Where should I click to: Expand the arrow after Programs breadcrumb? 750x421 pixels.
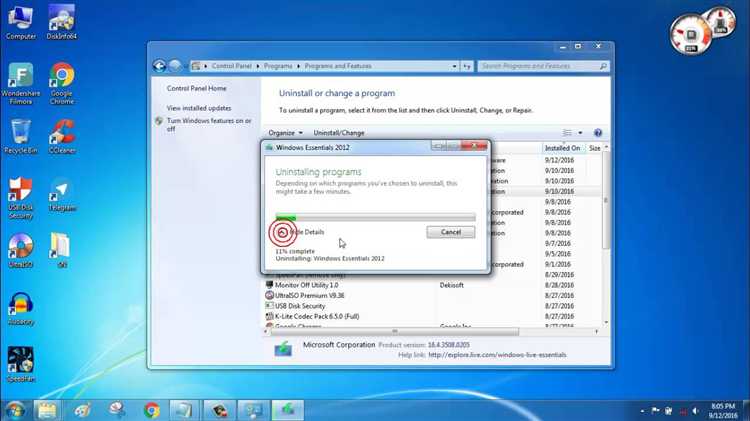pos(298,66)
